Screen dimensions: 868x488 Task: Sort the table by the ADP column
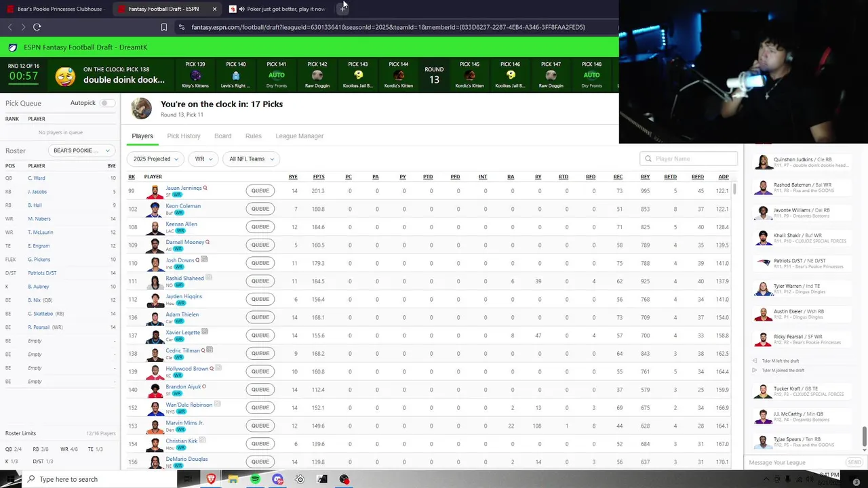(724, 177)
